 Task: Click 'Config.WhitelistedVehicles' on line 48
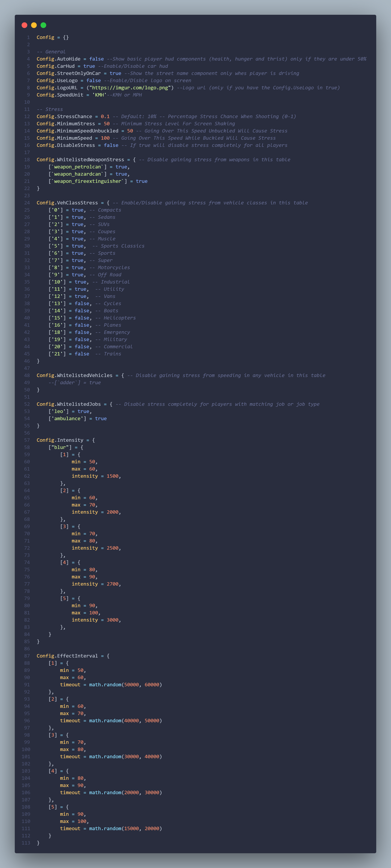(x=75, y=375)
